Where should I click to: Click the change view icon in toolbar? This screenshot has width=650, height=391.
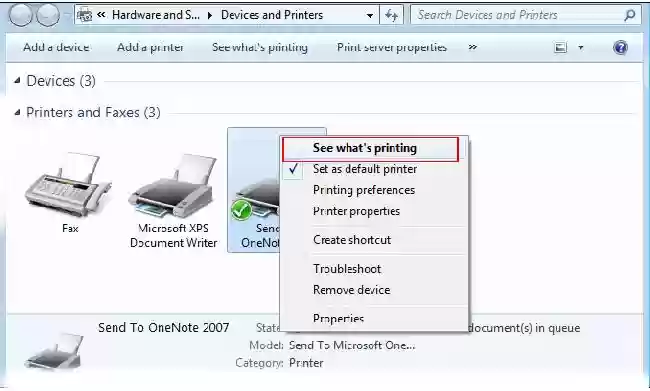click(x=560, y=48)
